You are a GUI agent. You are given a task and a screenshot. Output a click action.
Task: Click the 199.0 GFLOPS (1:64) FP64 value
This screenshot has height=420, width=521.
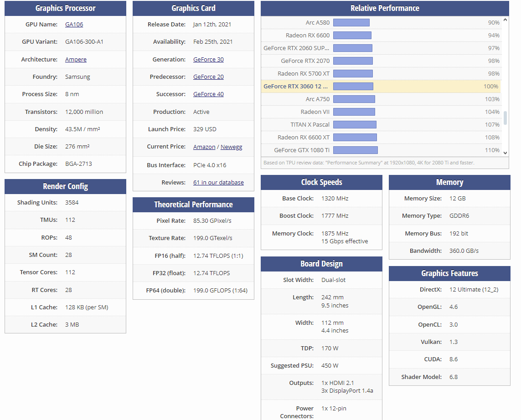[220, 291]
